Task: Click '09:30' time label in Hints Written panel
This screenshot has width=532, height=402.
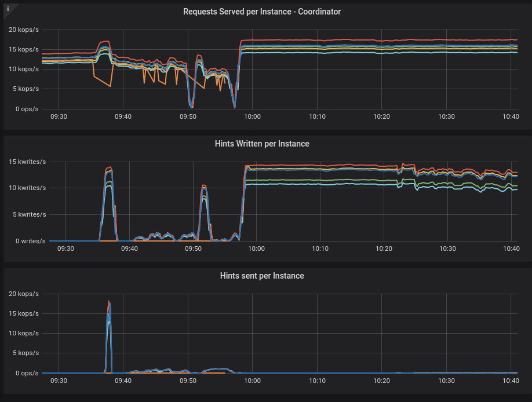Action: point(65,248)
